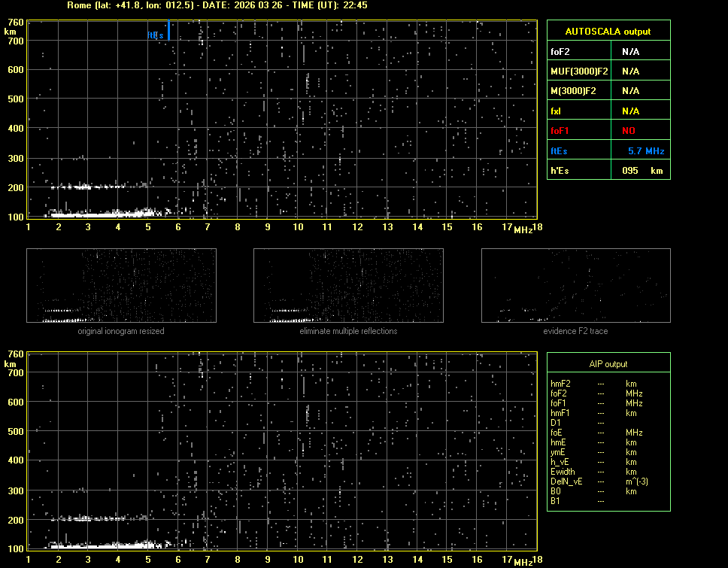The height and width of the screenshot is (568, 728).
Task: Select the MUF(3000)F2 row label
Action: point(579,71)
